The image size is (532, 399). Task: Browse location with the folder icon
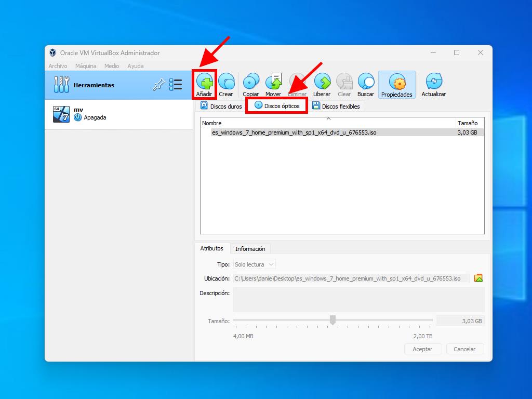point(478,278)
